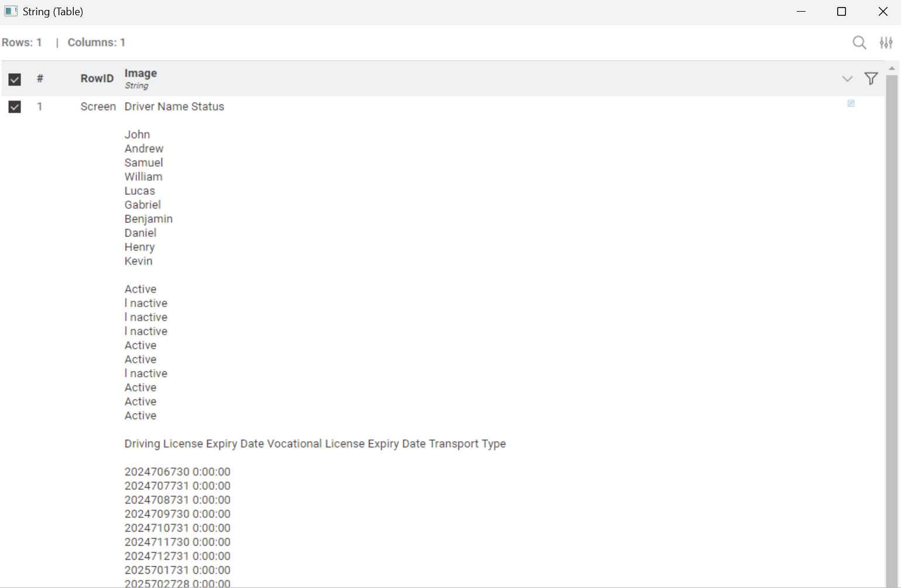Close the String (Table) window
Viewport: 901px width, 588px height.
(882, 12)
